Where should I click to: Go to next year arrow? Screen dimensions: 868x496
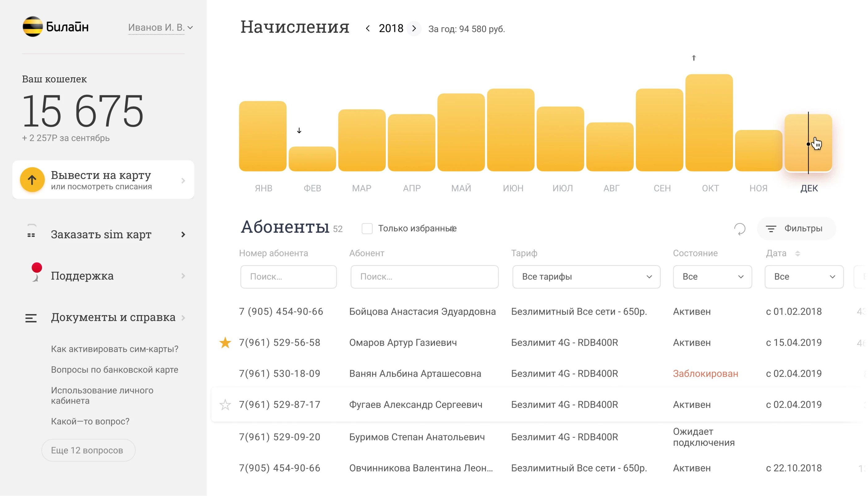[x=414, y=28]
